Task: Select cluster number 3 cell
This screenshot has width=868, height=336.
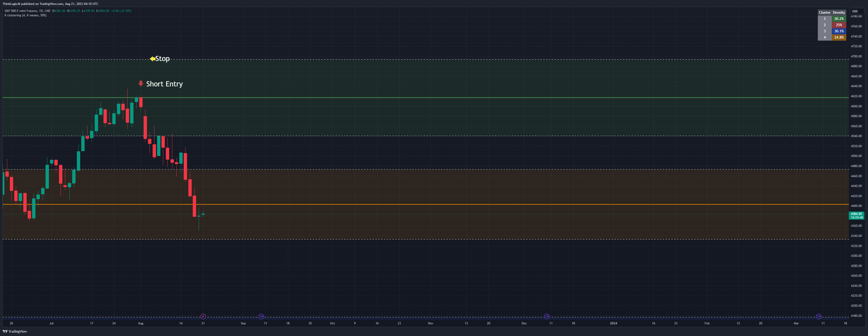Action: click(825, 31)
